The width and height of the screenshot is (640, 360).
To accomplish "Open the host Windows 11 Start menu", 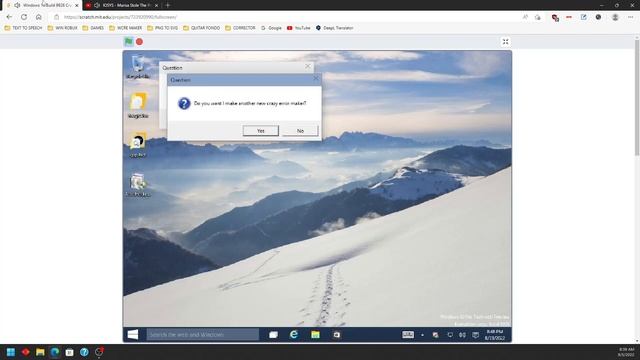I will 11,352.
